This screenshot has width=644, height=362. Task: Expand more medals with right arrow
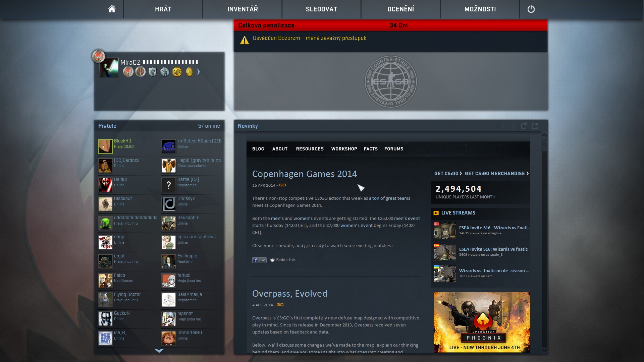[x=199, y=72]
